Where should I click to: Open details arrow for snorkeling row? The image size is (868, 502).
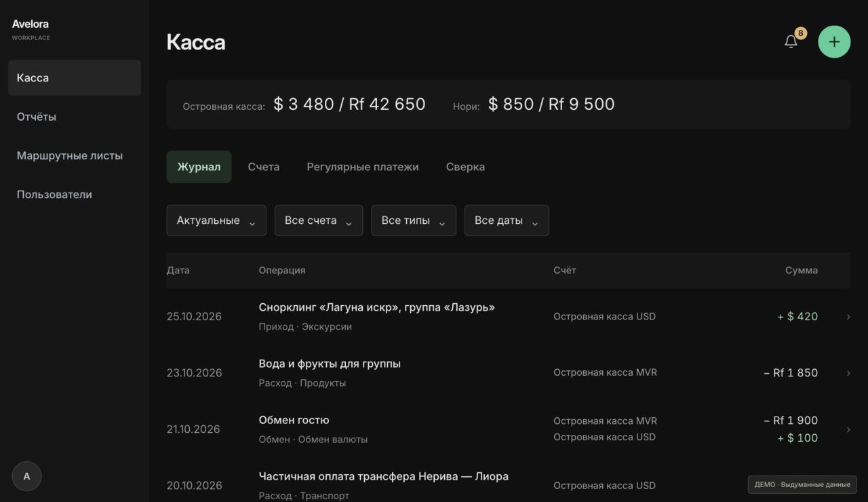(848, 317)
